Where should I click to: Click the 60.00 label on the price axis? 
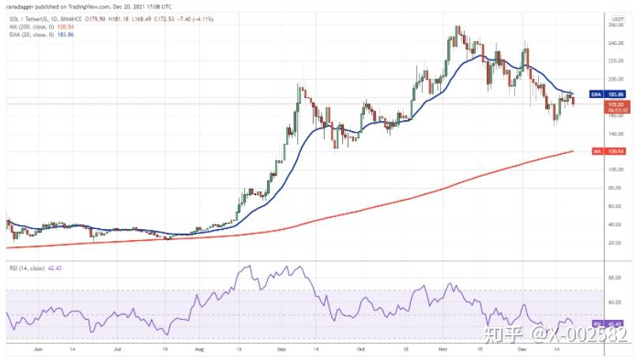615,205
